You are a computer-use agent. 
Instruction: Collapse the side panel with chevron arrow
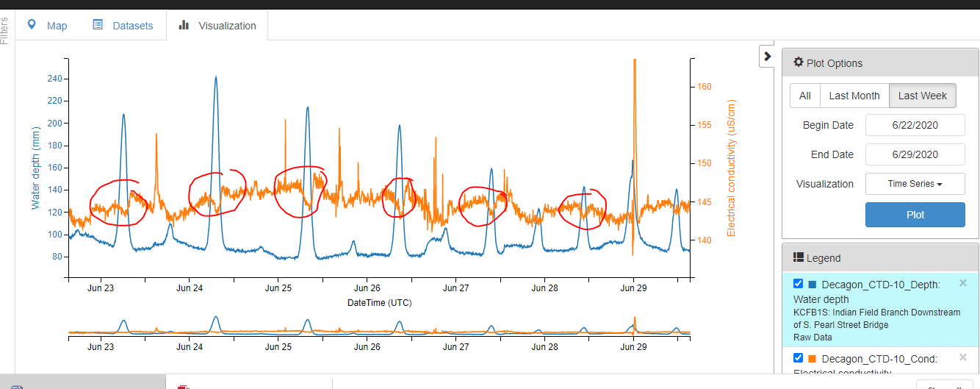pos(767,56)
